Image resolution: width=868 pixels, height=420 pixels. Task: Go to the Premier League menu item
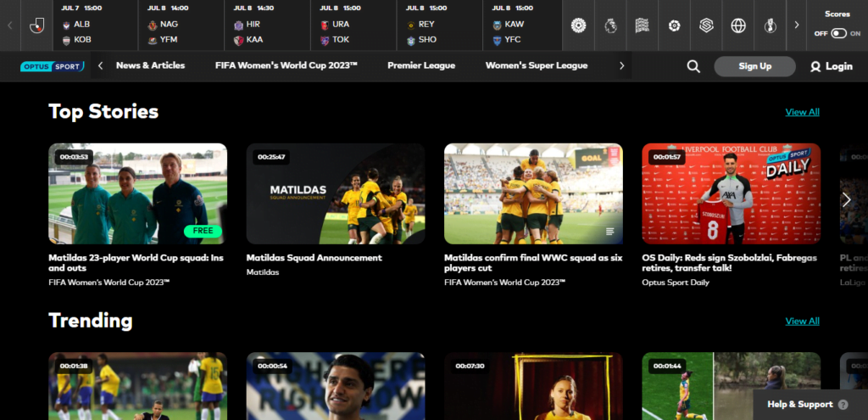click(x=421, y=65)
